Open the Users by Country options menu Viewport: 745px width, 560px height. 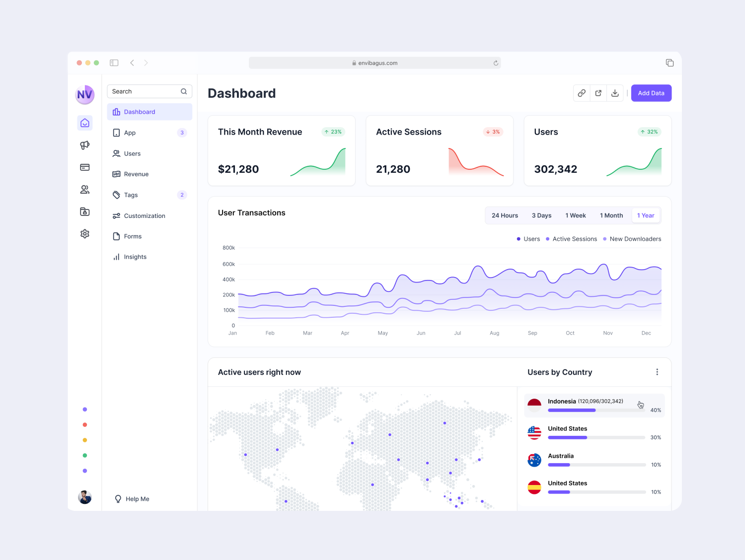tap(657, 371)
